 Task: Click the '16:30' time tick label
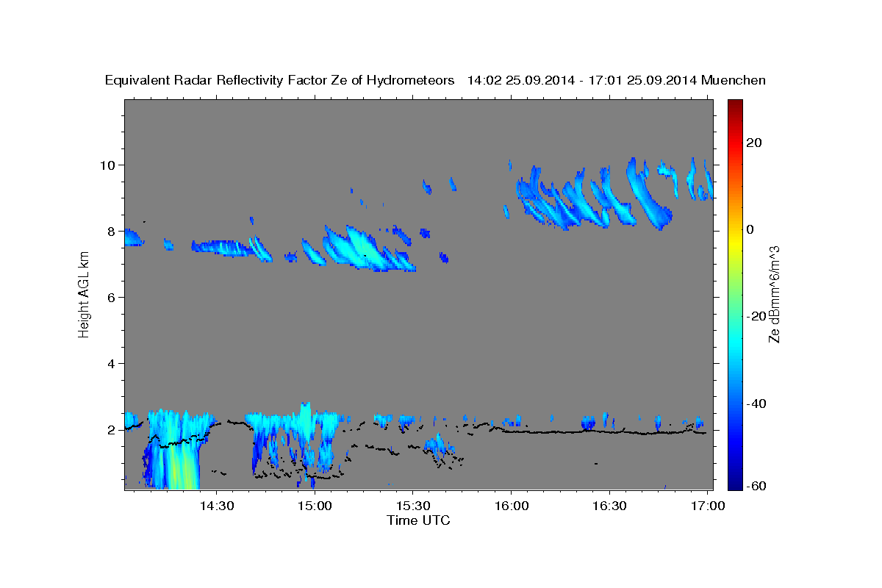coord(609,506)
